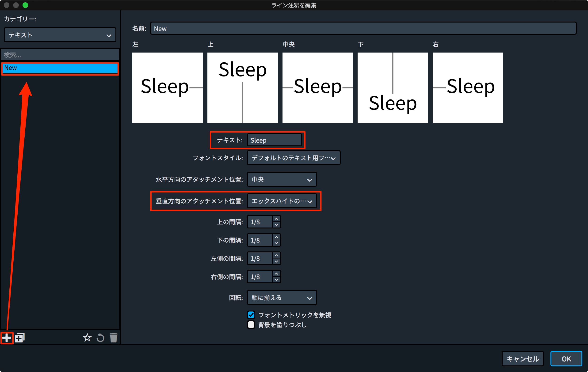The height and width of the screenshot is (372, 588).
Task: Click the 左側の間隔 value field
Action: point(260,258)
